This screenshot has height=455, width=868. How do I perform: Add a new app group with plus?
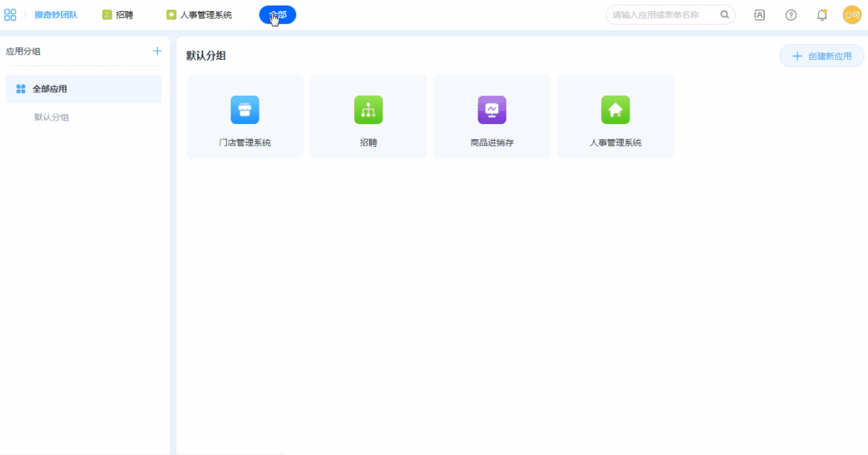pyautogui.click(x=157, y=51)
